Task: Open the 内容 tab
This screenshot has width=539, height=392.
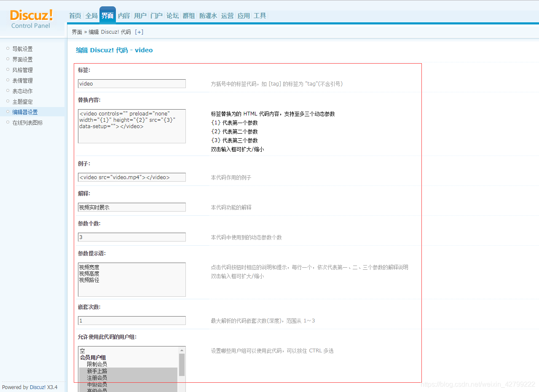Action: point(124,16)
